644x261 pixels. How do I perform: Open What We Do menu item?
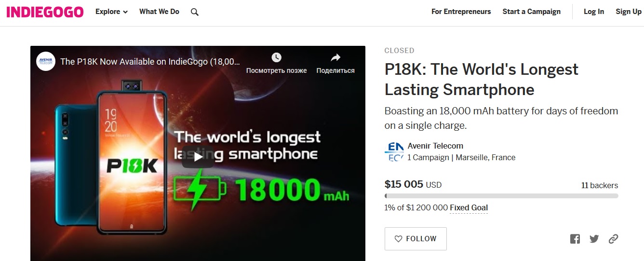159,12
